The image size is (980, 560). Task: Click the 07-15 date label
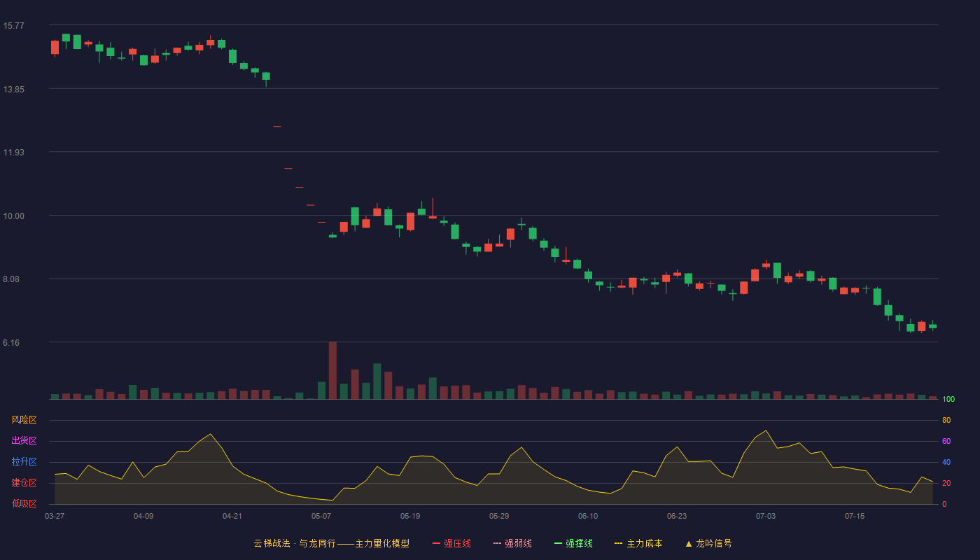point(855,516)
